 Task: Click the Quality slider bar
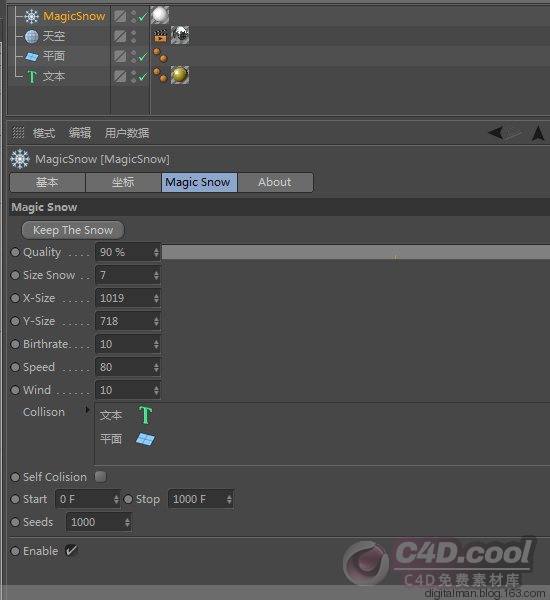pyautogui.click(x=356, y=252)
